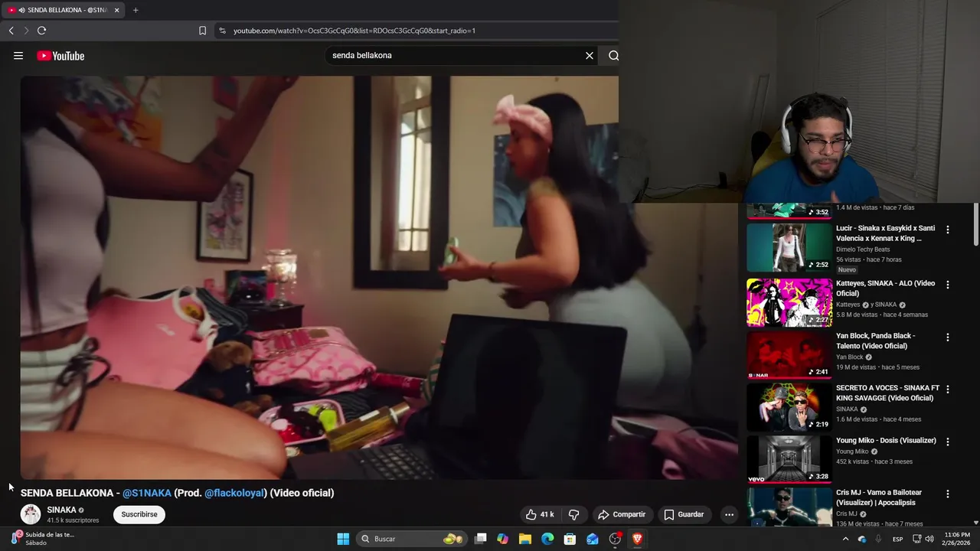Image resolution: width=980 pixels, height=551 pixels.
Task: Open options menu for 'Lucir - Sinaka' video
Action: (x=948, y=230)
